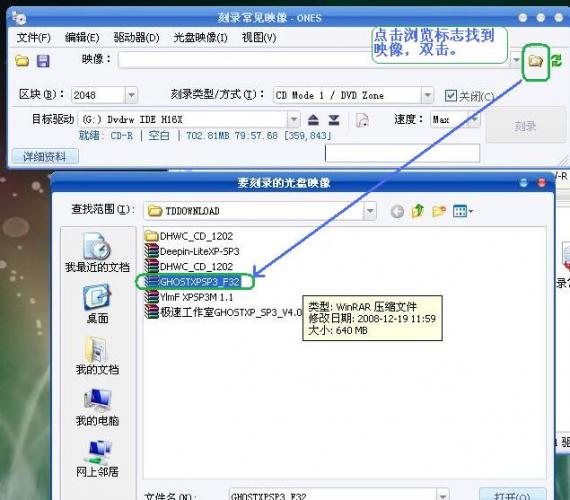Click the load drive tray icon
The height and width of the screenshot is (500, 570).
click(x=334, y=120)
